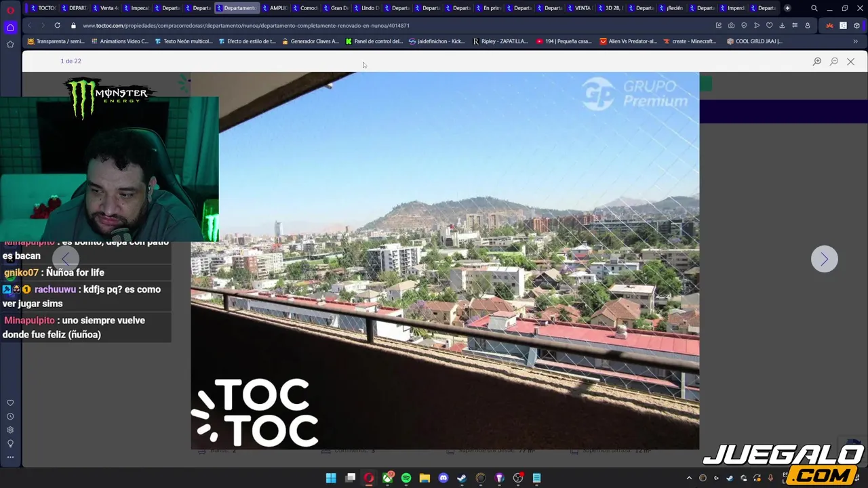868x488 pixels.
Task: Open the Texto Neón multicol bookmark
Action: pyautogui.click(x=184, y=41)
